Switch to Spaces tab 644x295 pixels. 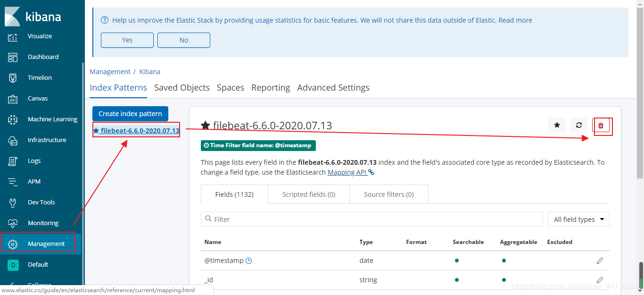coord(231,88)
